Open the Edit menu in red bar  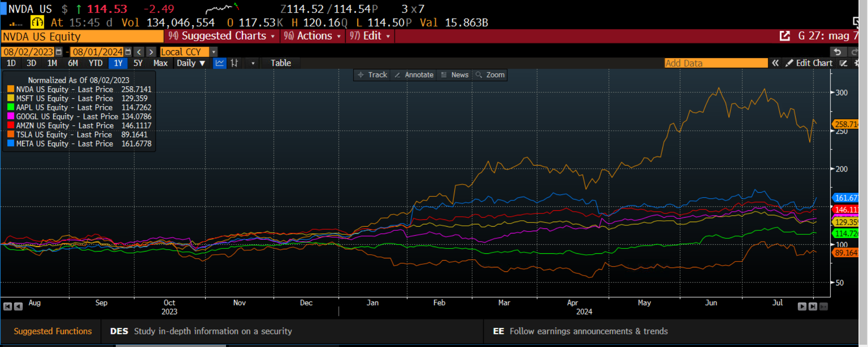(370, 36)
